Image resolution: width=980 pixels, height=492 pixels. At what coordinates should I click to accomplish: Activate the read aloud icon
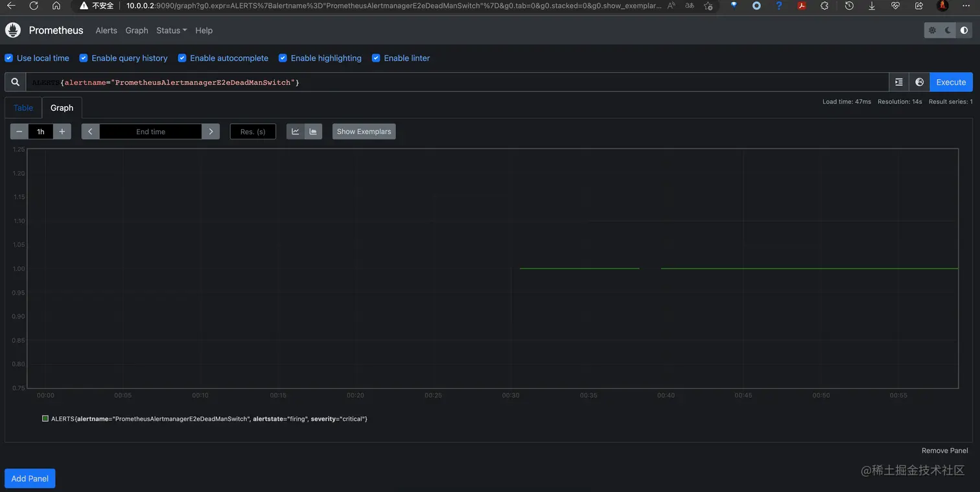[x=671, y=5]
